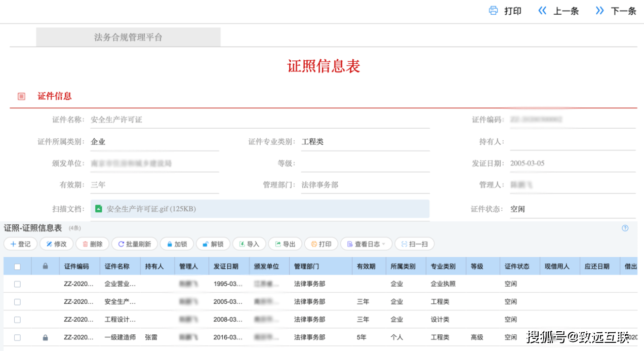
Task: Check the box for the 安全生产… row
Action: point(17,302)
